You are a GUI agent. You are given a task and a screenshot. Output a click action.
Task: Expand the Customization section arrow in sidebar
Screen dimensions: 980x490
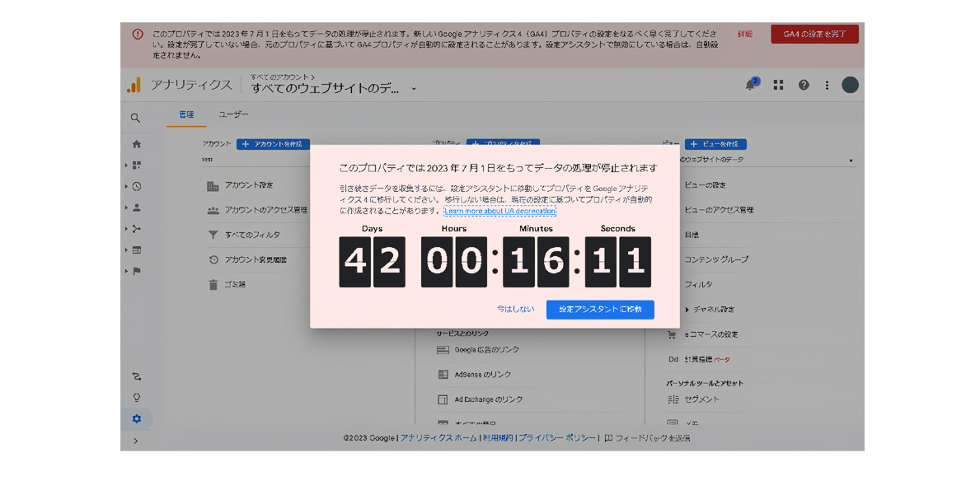point(126,166)
